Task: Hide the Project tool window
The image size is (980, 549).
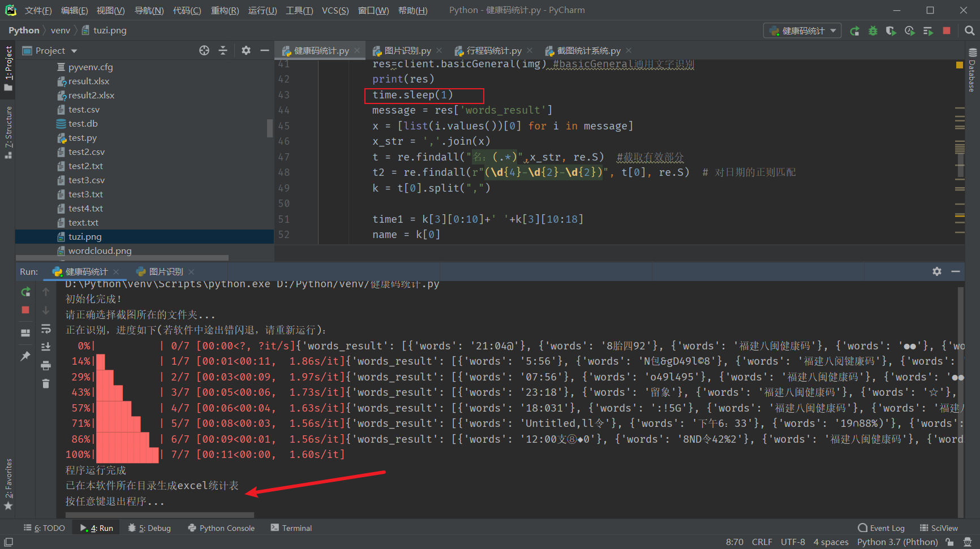Action: [x=264, y=50]
